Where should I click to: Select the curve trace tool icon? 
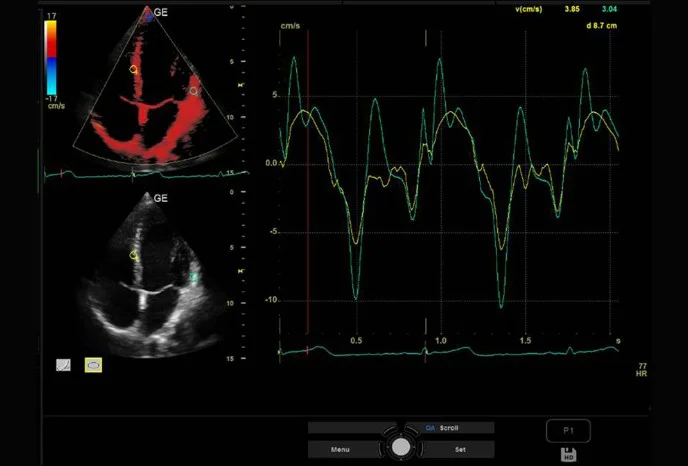point(63,366)
